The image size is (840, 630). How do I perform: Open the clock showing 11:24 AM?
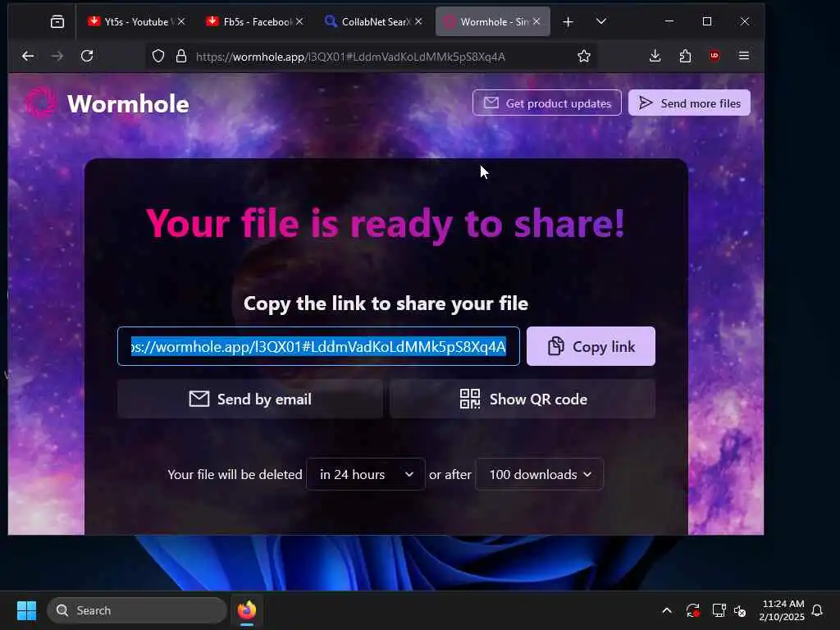click(x=782, y=610)
